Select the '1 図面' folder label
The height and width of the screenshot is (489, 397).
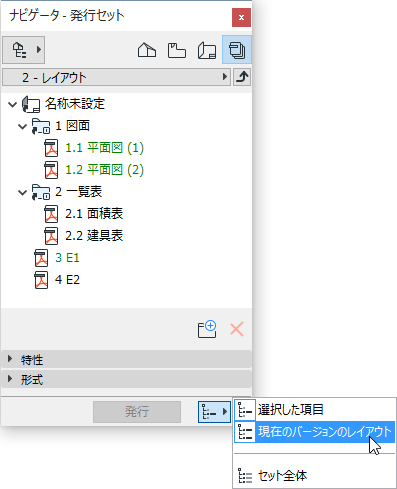click(x=72, y=126)
